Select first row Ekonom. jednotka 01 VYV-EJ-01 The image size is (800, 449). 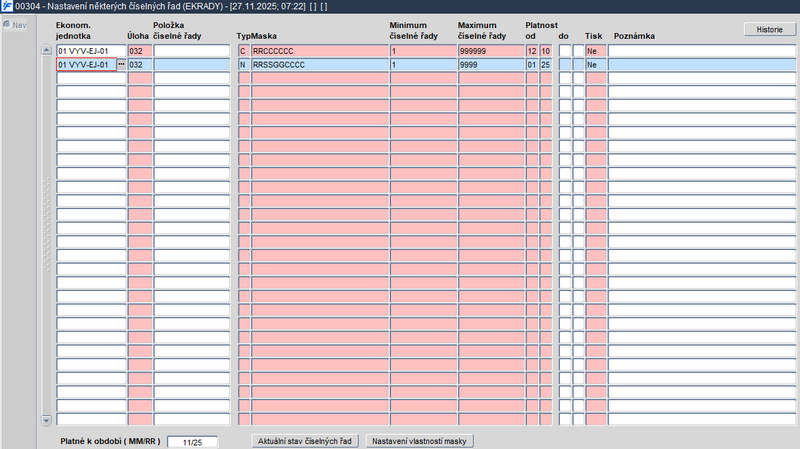click(x=91, y=51)
